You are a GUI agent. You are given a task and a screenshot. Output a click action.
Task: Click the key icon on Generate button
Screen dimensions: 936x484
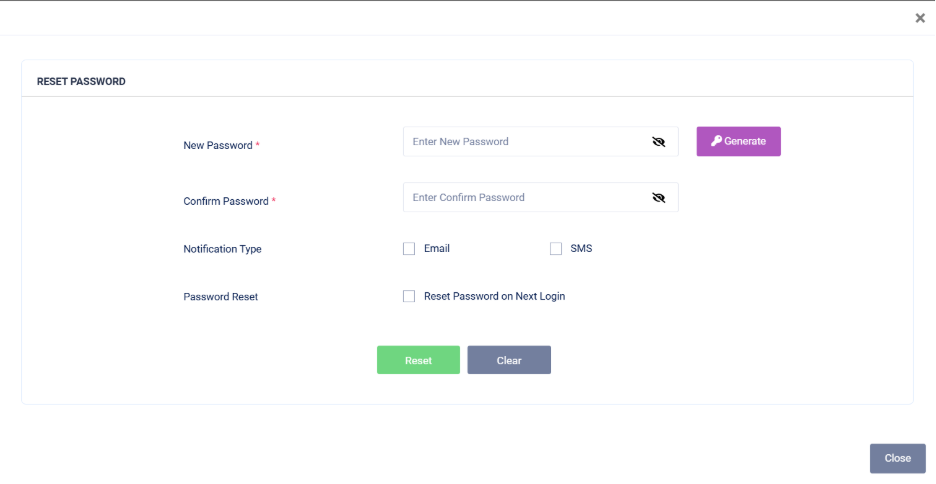(716, 142)
